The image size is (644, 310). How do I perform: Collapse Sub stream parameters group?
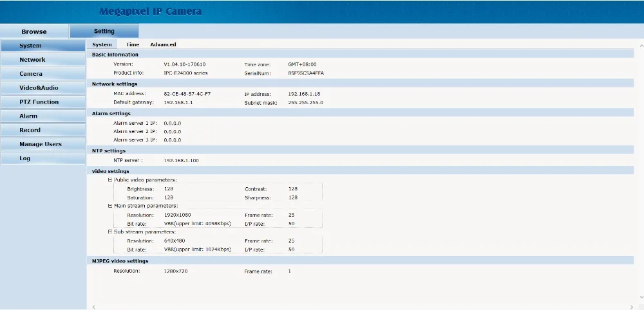click(110, 232)
